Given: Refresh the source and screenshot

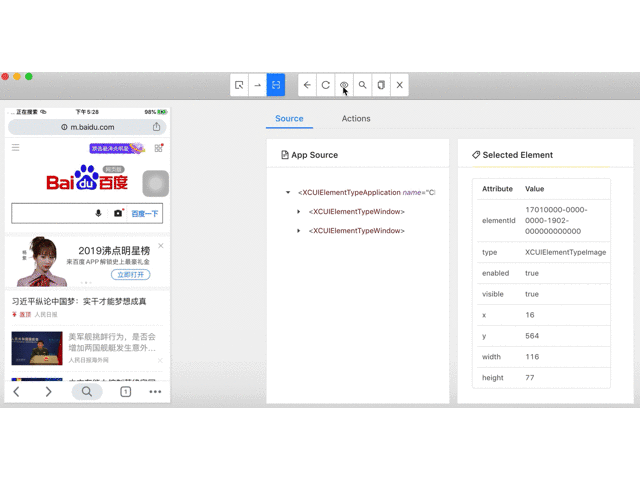Looking at the screenshot, I should click(326, 85).
